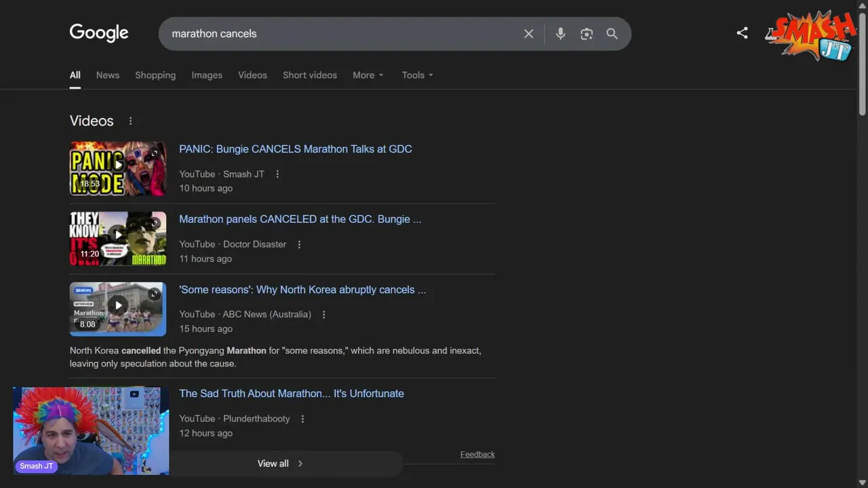Switch to the News tab
The image size is (868, 488).
tap(107, 75)
